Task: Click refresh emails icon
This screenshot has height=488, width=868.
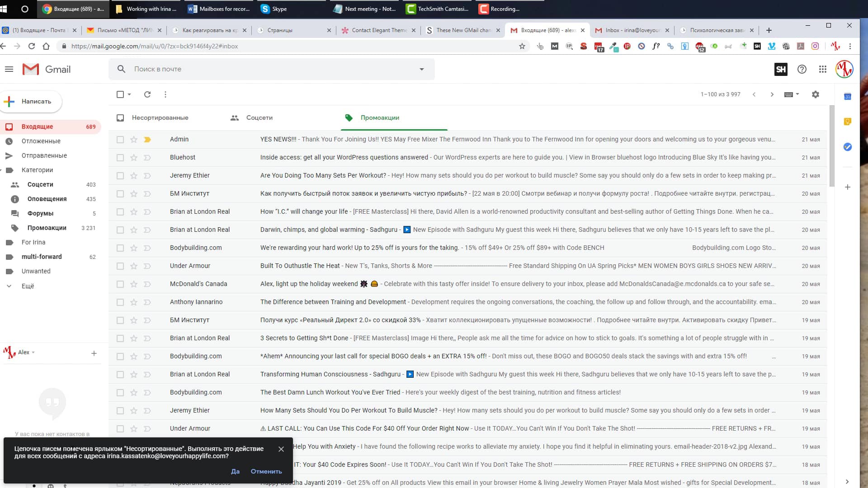Action: coord(147,94)
